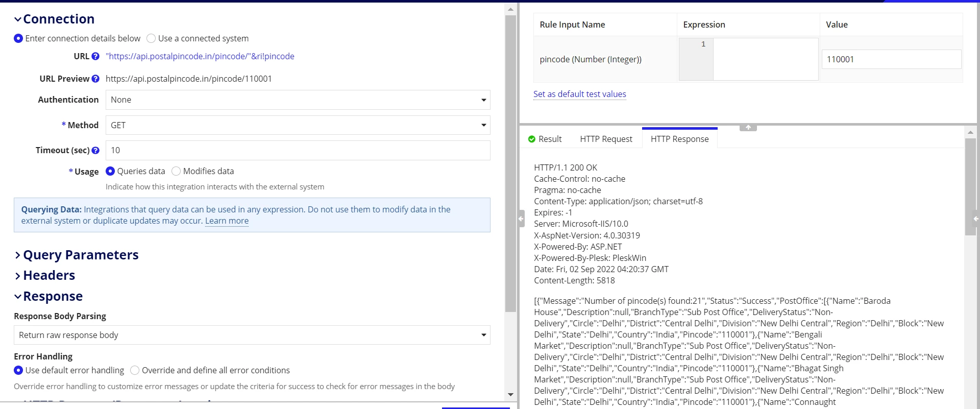
Task: Click the Response Body Parsing label
Action: click(60, 316)
